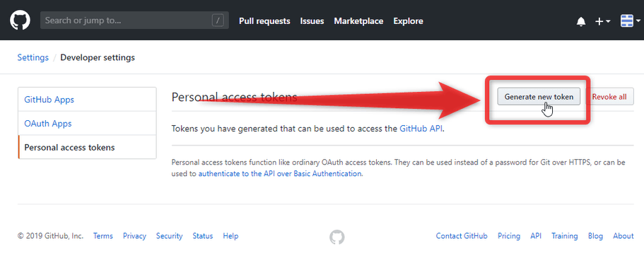This screenshot has width=644, height=258.
Task: Click the 'Developer settings' breadcrumb text
Action: point(98,57)
